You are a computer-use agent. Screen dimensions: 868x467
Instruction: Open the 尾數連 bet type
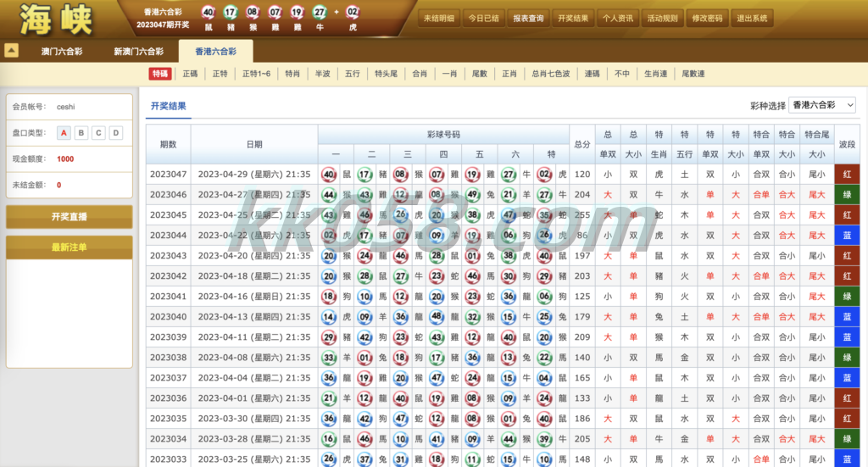click(693, 74)
